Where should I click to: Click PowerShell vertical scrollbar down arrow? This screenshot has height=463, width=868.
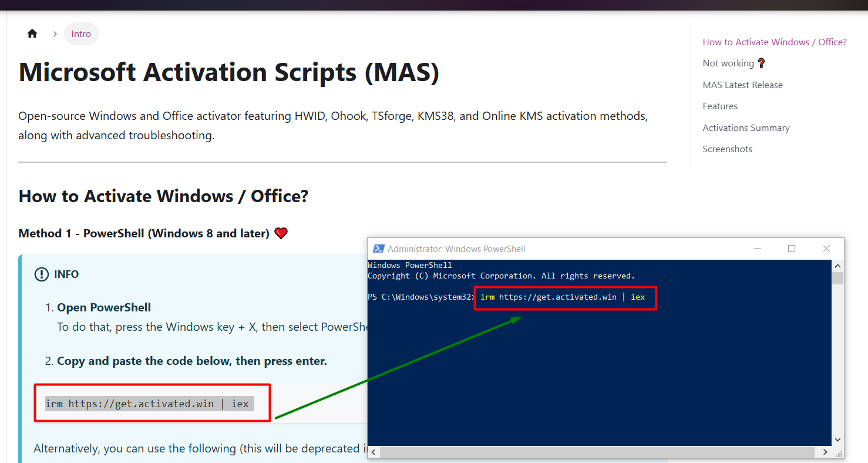click(x=837, y=440)
